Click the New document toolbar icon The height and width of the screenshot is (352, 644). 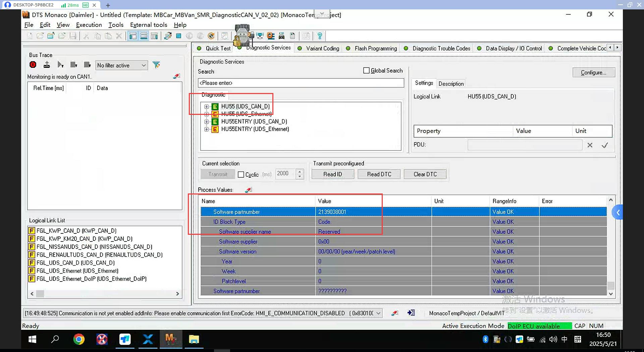(x=30, y=36)
